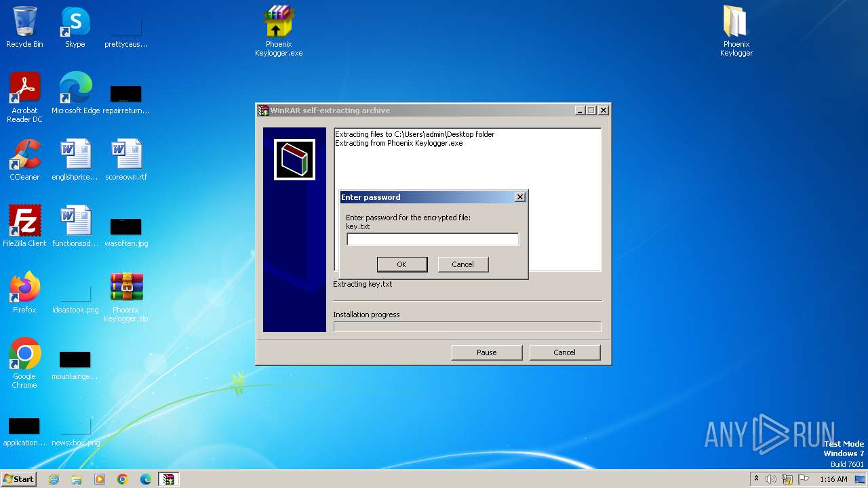Select Phoenix Keylogger.zip archive icon
Screen dimensions: 868x488
point(126,297)
